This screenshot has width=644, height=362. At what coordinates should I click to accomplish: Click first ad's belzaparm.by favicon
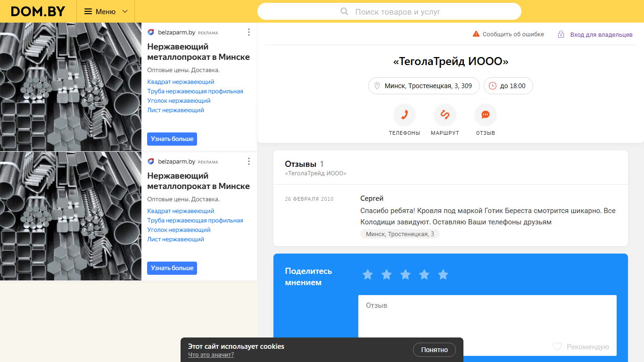pos(151,33)
